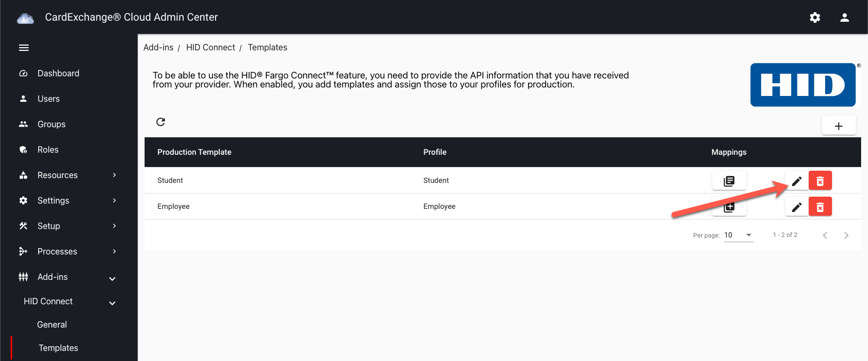The image size is (868, 361).
Task: Open the user account icon
Action: [845, 17]
